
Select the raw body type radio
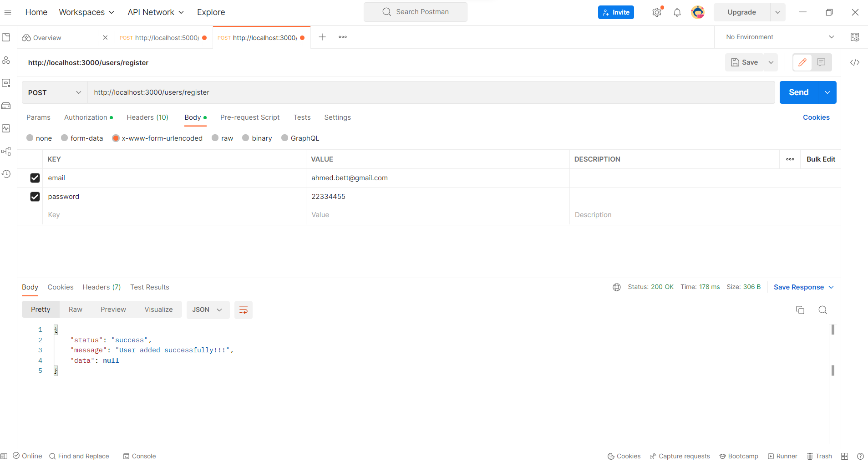point(215,138)
